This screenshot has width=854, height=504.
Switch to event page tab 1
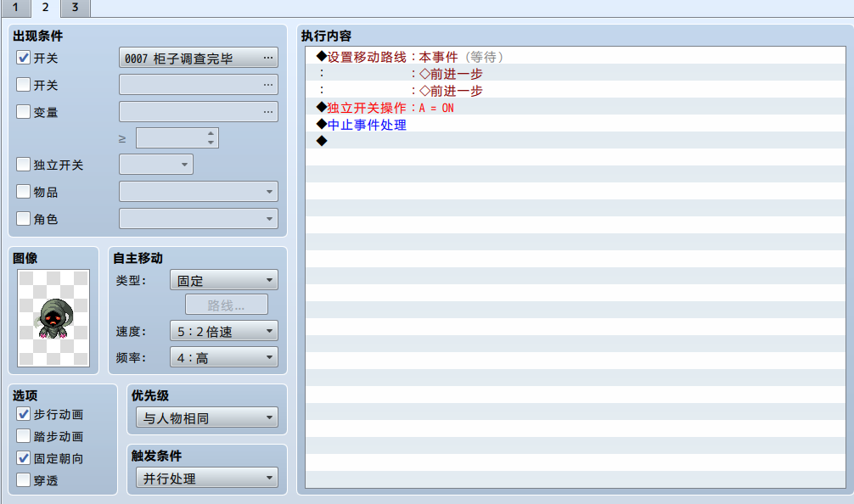[x=15, y=8]
